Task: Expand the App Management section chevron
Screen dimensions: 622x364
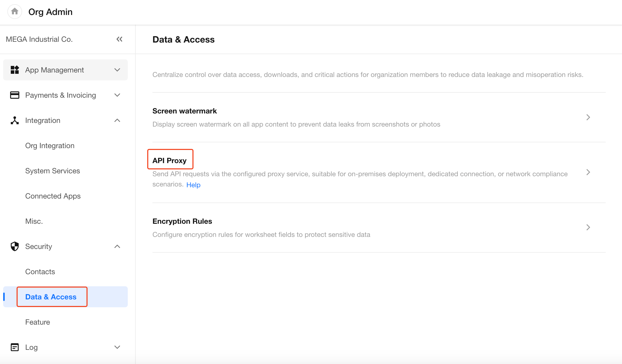Action: click(x=117, y=70)
